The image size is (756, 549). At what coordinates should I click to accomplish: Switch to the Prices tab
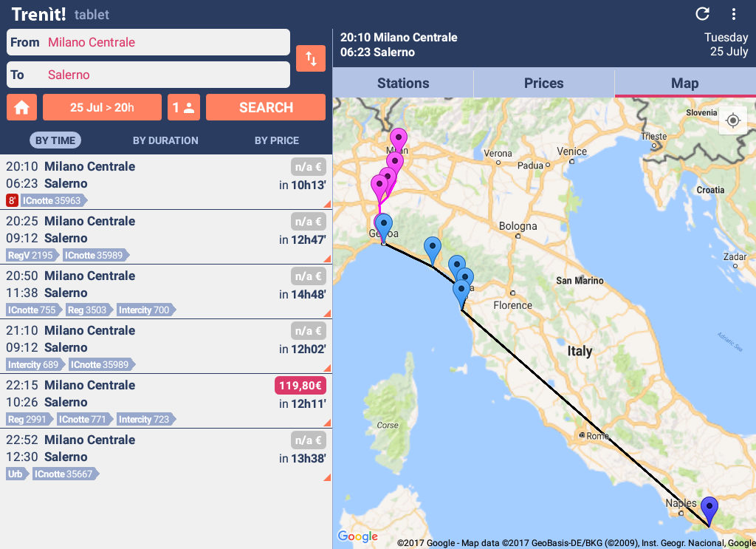click(x=544, y=83)
